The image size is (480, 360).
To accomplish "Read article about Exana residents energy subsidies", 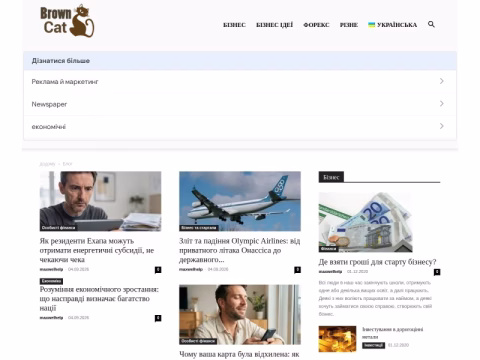I will pos(97,250).
